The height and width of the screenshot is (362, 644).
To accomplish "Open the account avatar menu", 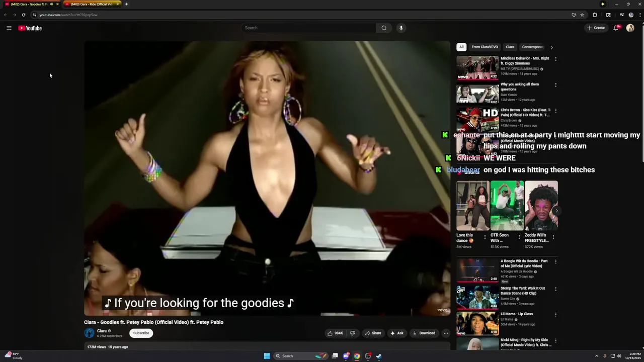I will point(630,28).
